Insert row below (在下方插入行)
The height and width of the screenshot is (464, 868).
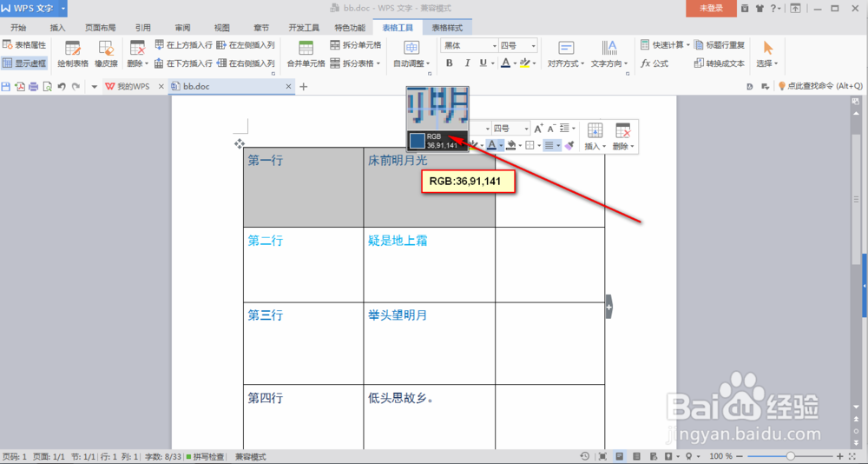point(183,63)
